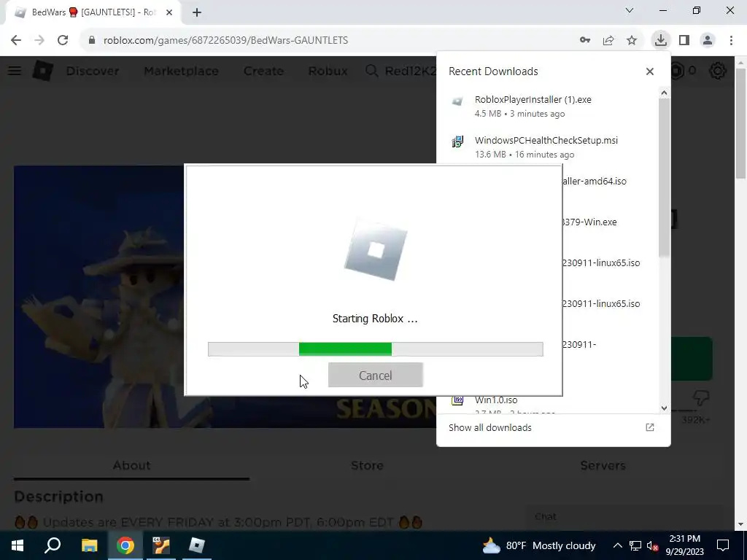
Task: Go forward in browser history
Action: 39,40
